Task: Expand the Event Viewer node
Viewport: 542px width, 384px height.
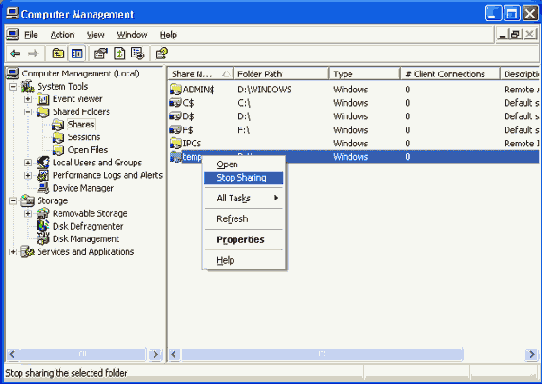Action: (28, 99)
